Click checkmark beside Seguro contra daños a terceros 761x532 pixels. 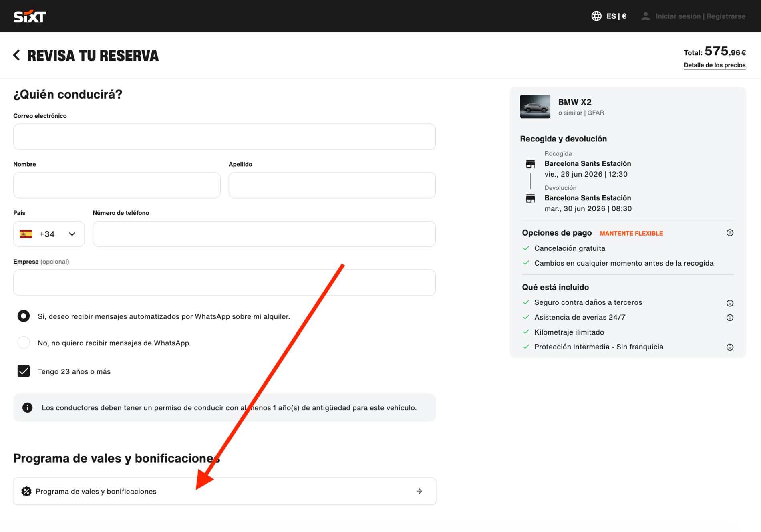pos(526,302)
